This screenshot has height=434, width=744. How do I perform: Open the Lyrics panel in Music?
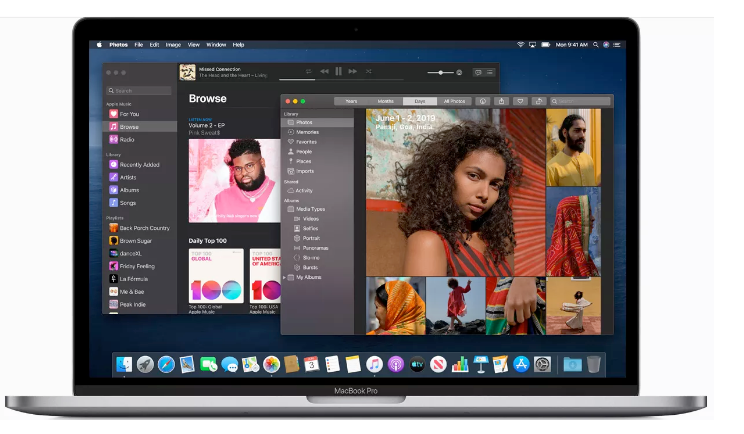point(478,72)
